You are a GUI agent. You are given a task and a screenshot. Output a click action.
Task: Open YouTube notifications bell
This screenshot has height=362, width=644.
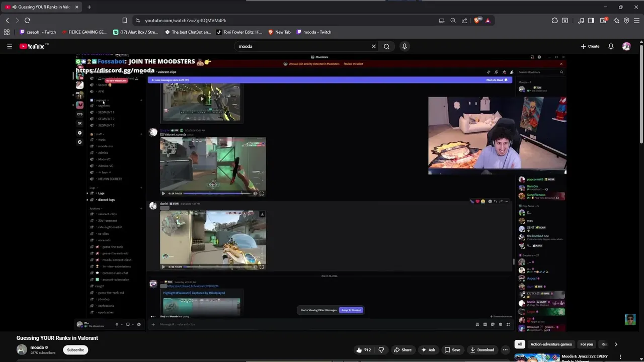[611, 46]
